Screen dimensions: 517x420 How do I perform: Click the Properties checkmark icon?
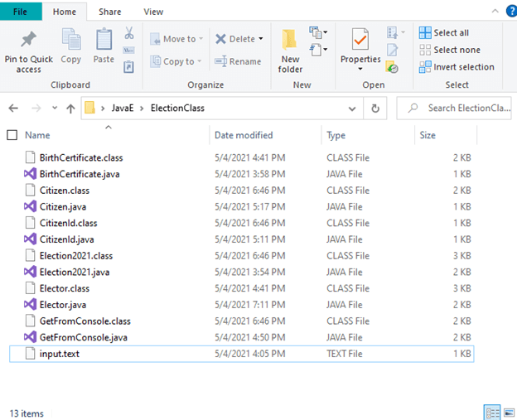pos(360,39)
